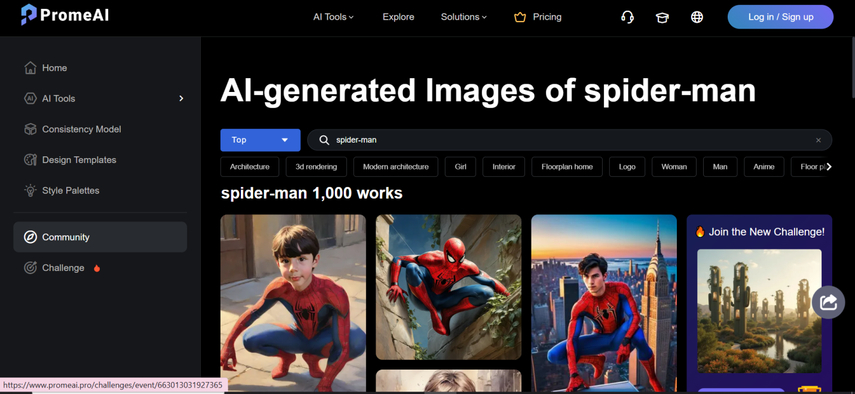Open the Spider-Man over city skyline image

(x=604, y=302)
